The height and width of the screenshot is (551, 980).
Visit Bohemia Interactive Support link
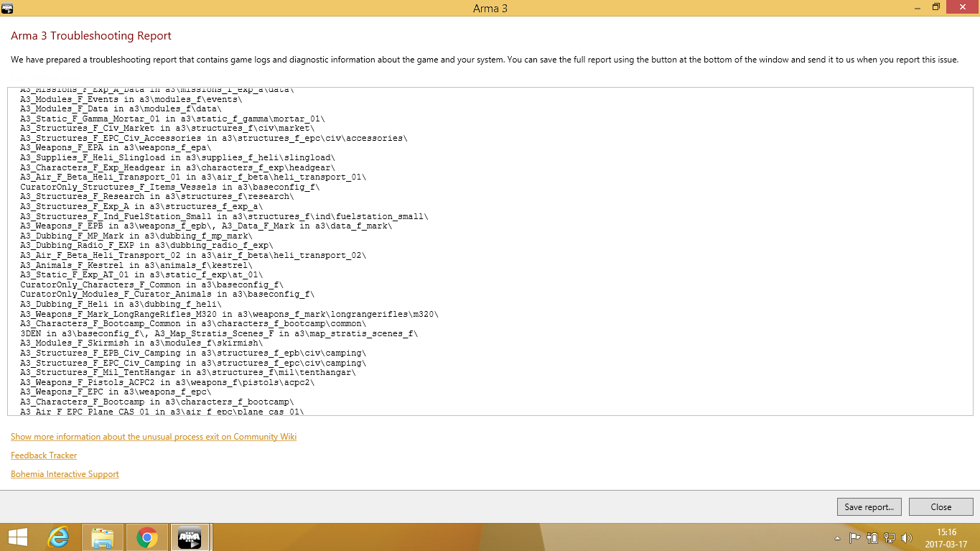pyautogui.click(x=65, y=474)
